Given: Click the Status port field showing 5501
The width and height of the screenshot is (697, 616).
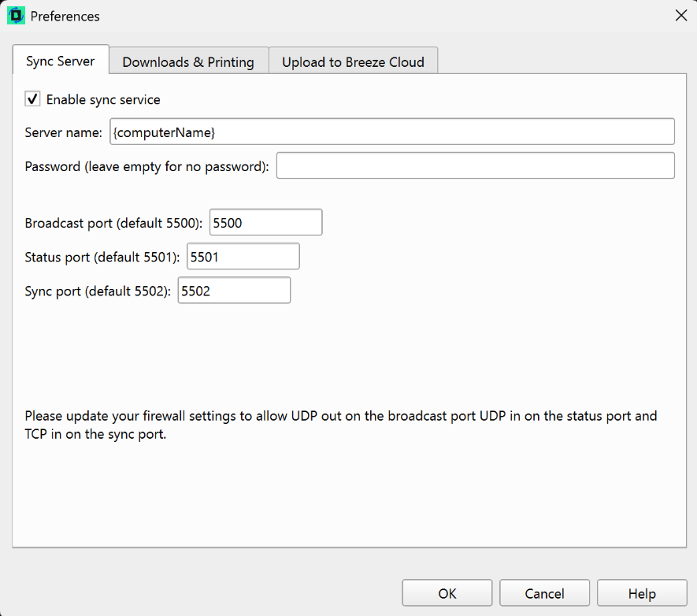Looking at the screenshot, I should (243, 256).
